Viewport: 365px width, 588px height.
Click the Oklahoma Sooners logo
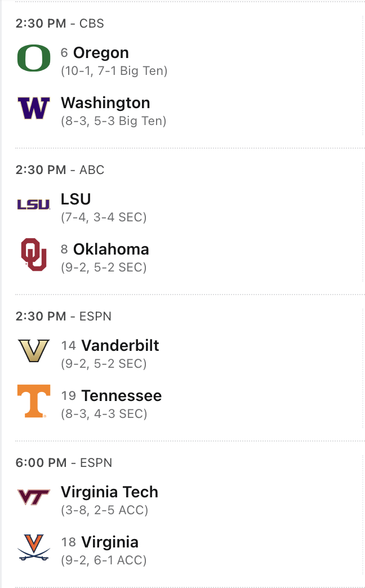34,255
